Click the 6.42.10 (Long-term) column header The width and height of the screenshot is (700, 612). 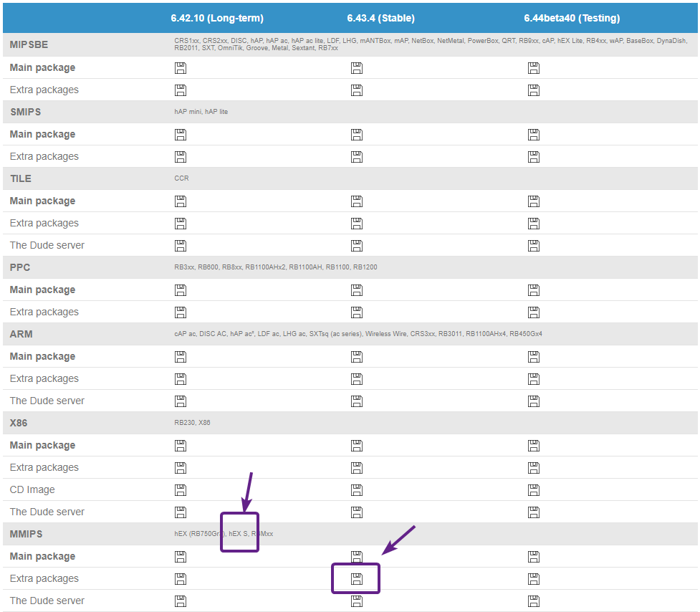pyautogui.click(x=217, y=18)
